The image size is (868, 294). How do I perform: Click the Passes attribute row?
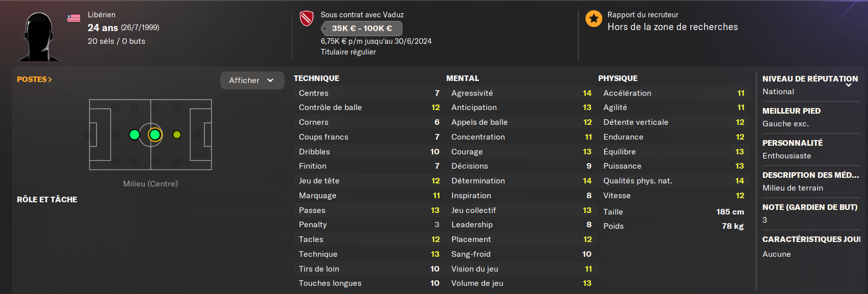(x=369, y=210)
